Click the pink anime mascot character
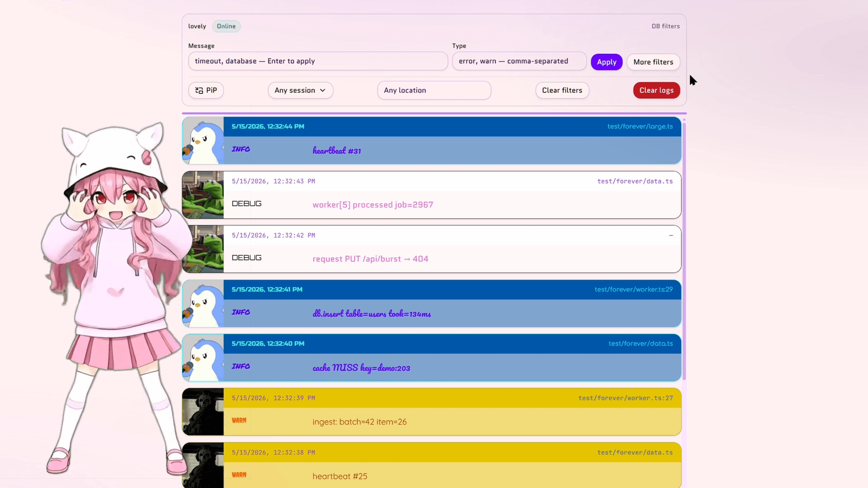Viewport: 868px width, 488px height. point(115,298)
